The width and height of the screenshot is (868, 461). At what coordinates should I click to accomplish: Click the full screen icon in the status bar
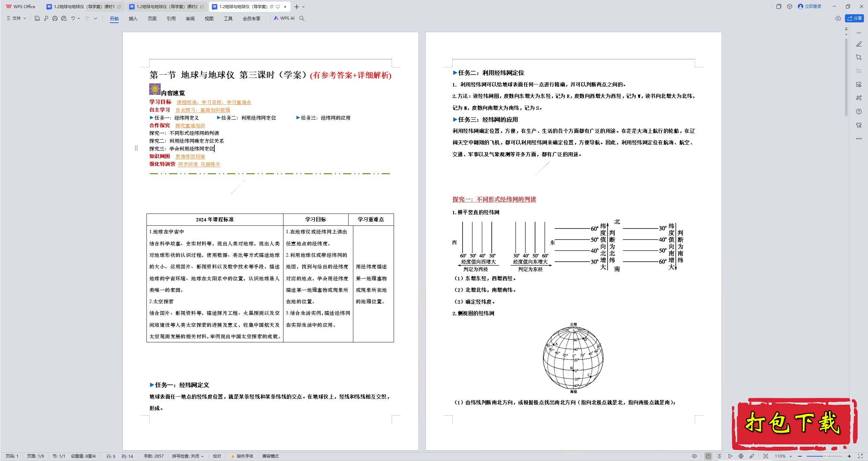pyautogui.click(x=860, y=456)
